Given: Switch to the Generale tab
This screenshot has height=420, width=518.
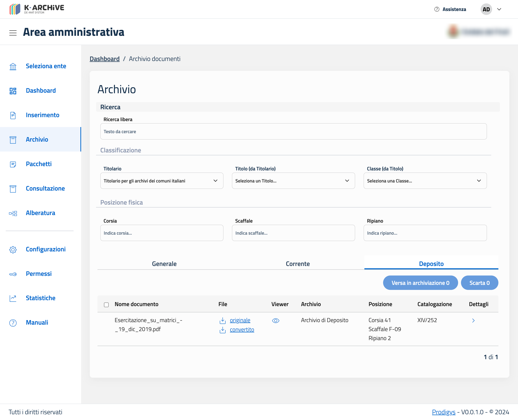Looking at the screenshot, I should (164, 264).
